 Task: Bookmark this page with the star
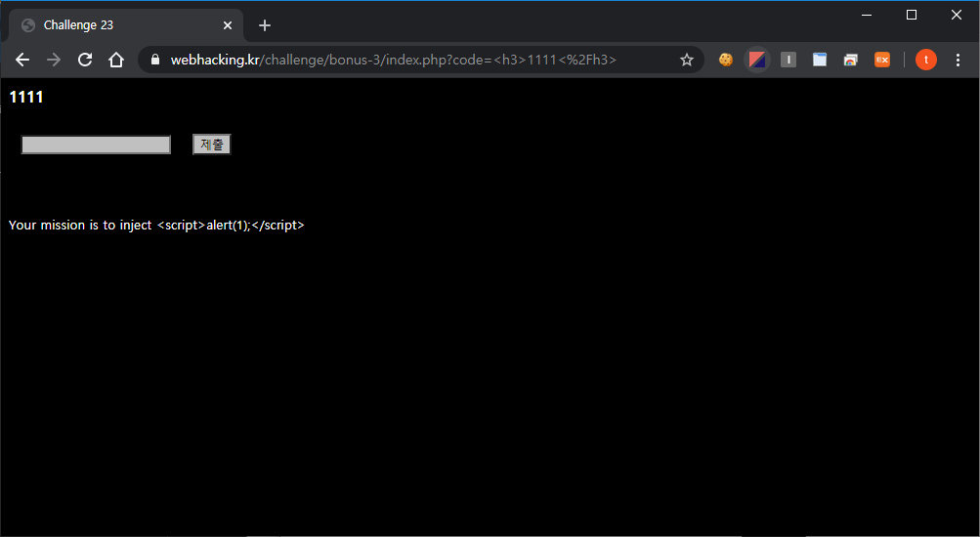tap(687, 60)
